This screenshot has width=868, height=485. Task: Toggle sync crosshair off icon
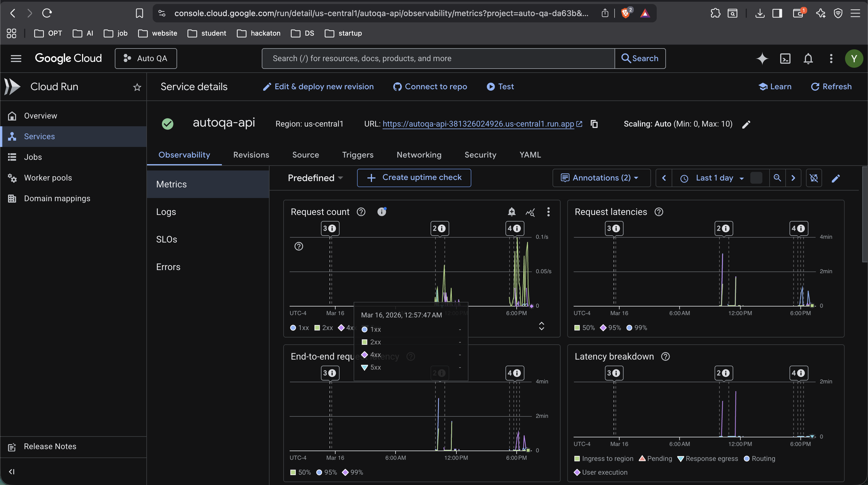[x=814, y=178]
